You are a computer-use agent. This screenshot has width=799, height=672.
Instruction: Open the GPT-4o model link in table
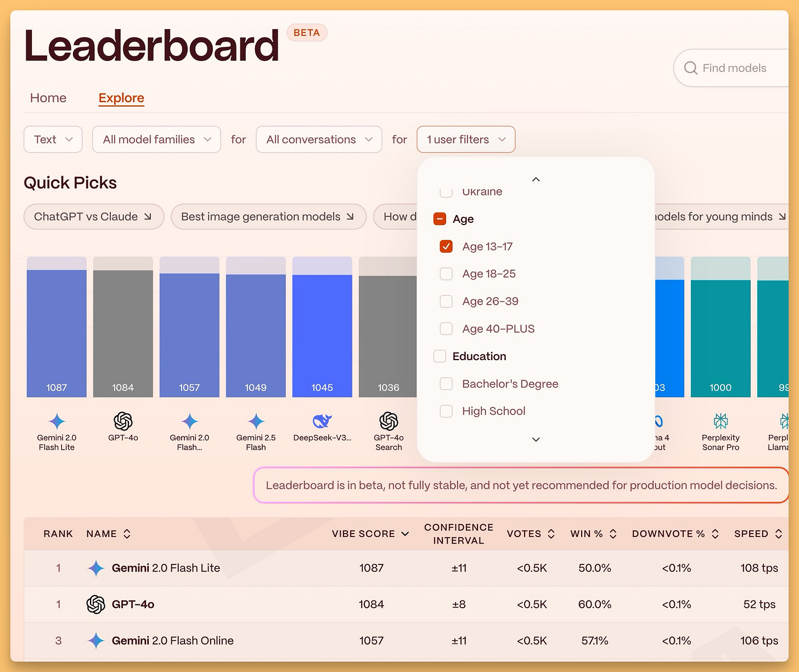click(x=133, y=604)
